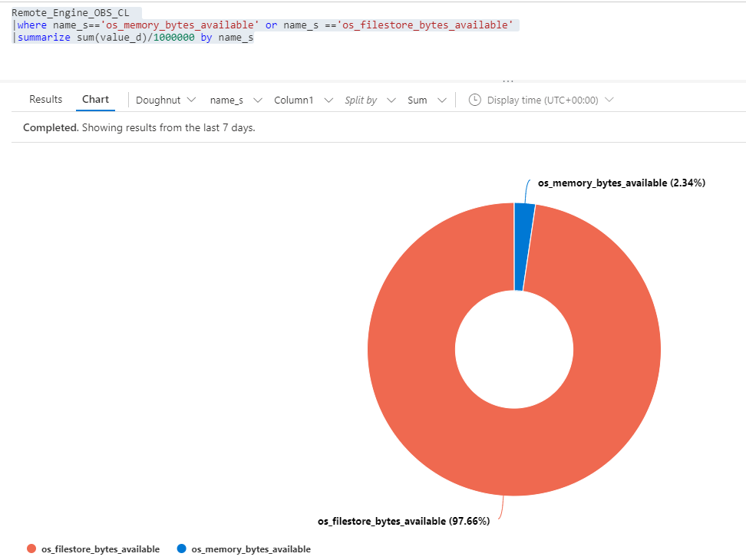Select the chevron beside Doughnut chart type
This screenshot has width=746, height=560.
(x=191, y=100)
